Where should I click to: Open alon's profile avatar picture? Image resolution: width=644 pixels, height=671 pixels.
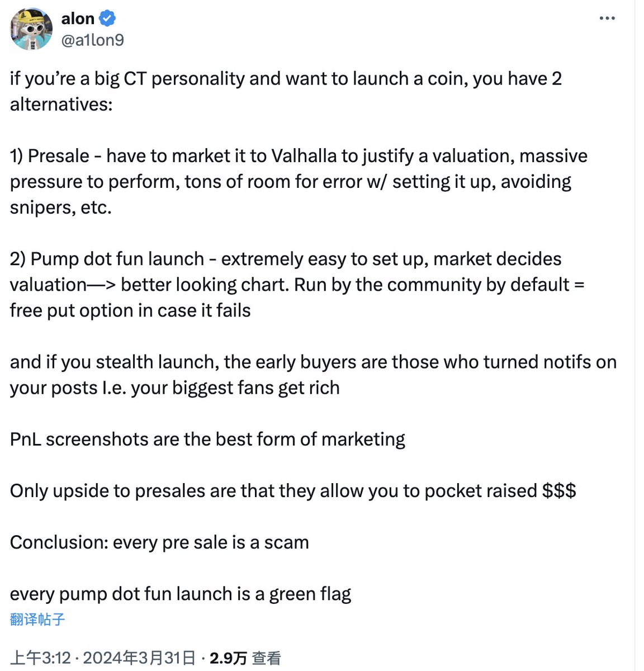[x=31, y=29]
